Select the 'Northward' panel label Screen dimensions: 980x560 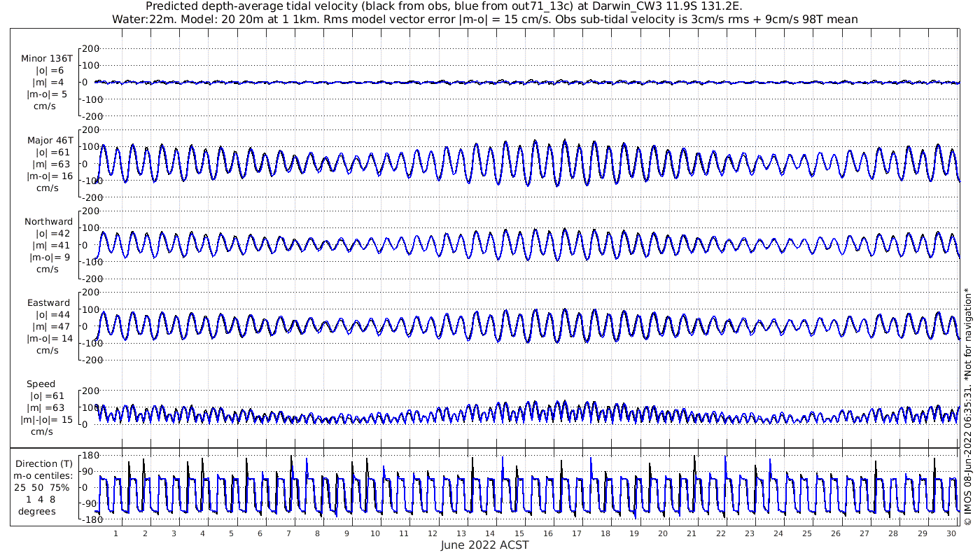point(48,222)
